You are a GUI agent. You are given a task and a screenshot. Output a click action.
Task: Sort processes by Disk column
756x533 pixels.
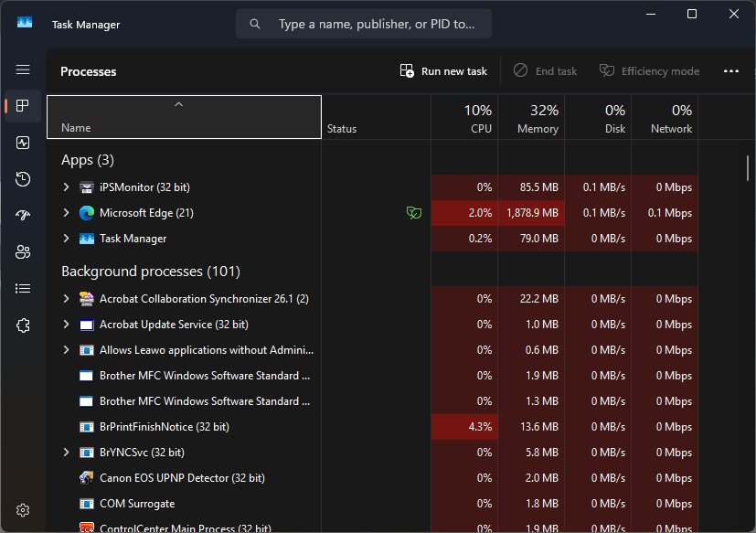tap(598, 117)
